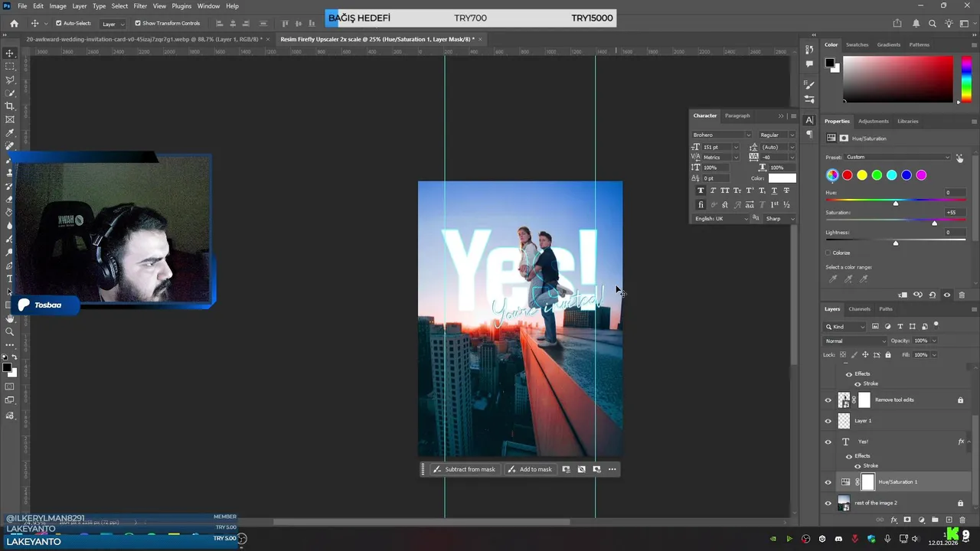Image resolution: width=980 pixels, height=551 pixels.
Task: Hide the 'Remove tool edits' layer
Action: 828,399
